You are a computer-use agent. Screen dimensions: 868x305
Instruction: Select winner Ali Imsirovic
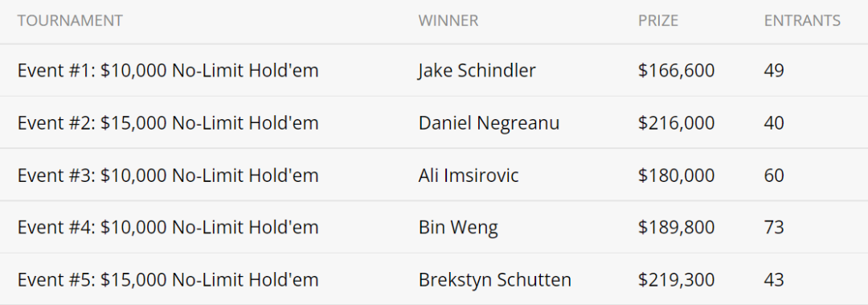coord(469,175)
